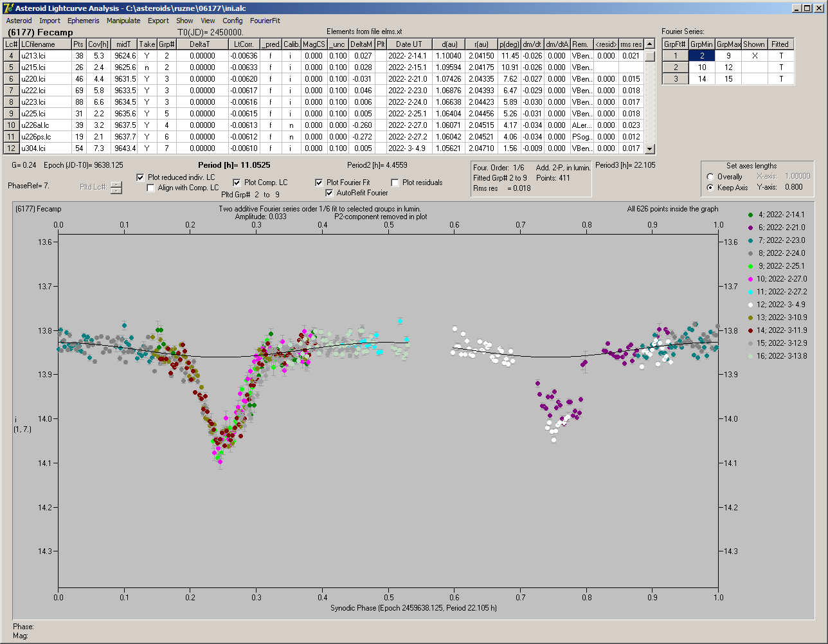Open the Import menu
Screen dimensions: 828x644
coord(50,21)
